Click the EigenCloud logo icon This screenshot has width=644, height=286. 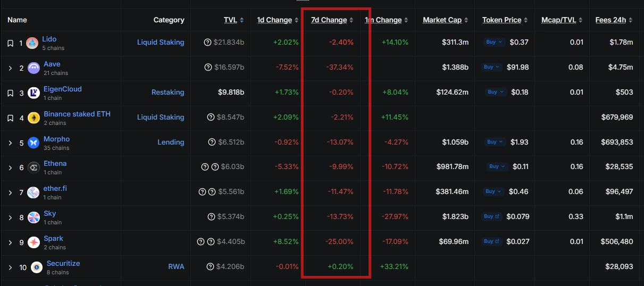[34, 93]
